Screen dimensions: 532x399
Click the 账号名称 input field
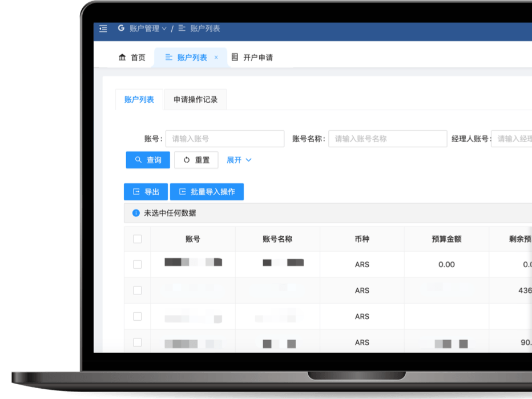[x=388, y=139]
